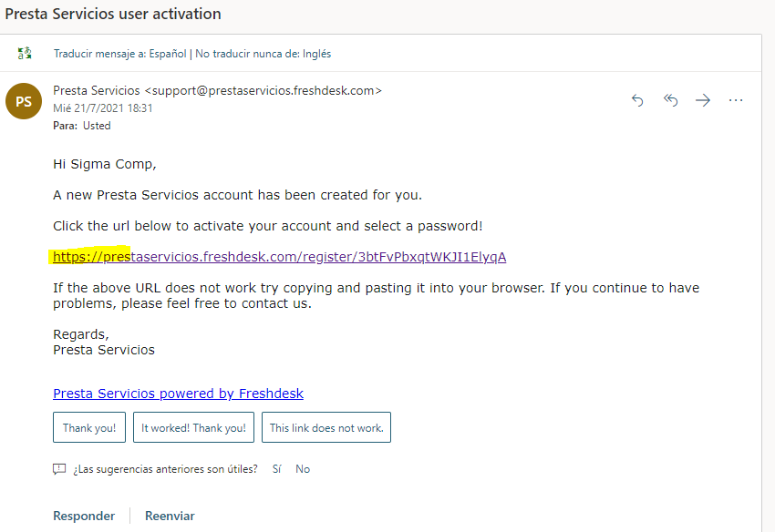Screen dimensions: 775x532
Task: Click 'No traducir nunca de: Inglés'
Action: click(x=263, y=54)
